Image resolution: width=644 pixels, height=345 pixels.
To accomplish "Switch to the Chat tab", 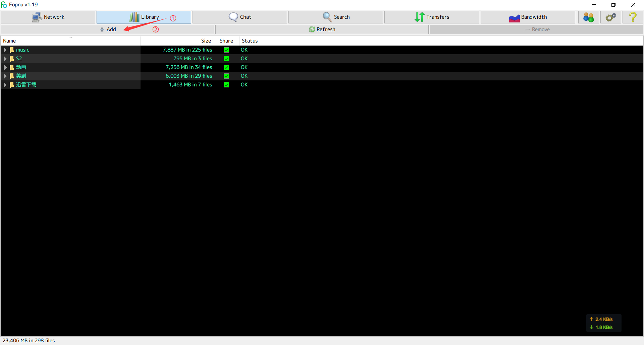I will (239, 17).
